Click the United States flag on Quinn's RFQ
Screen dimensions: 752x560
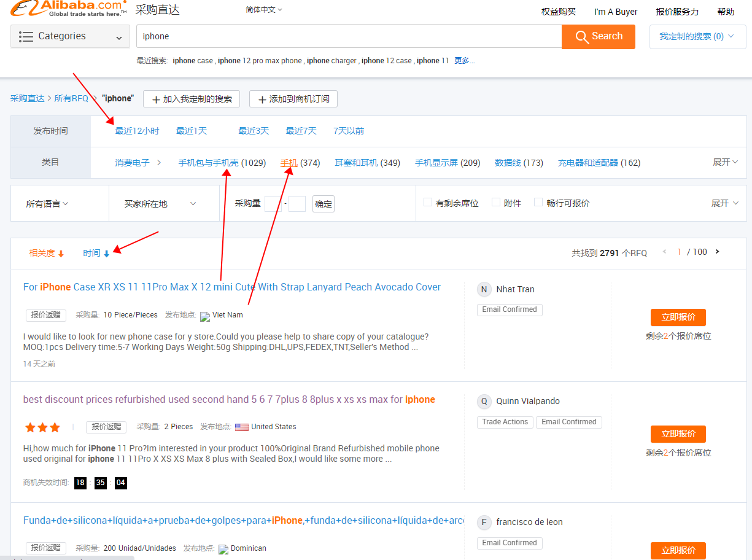(x=242, y=427)
